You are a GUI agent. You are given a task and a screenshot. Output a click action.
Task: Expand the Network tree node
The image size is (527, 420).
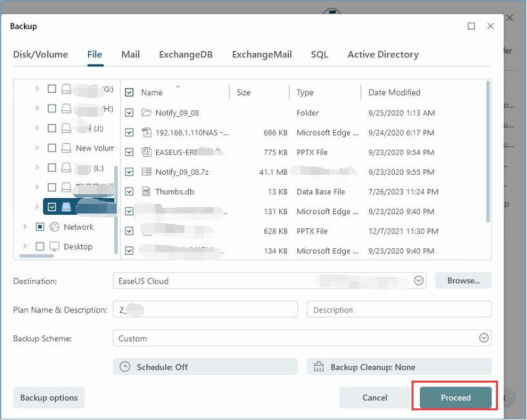coord(26,227)
